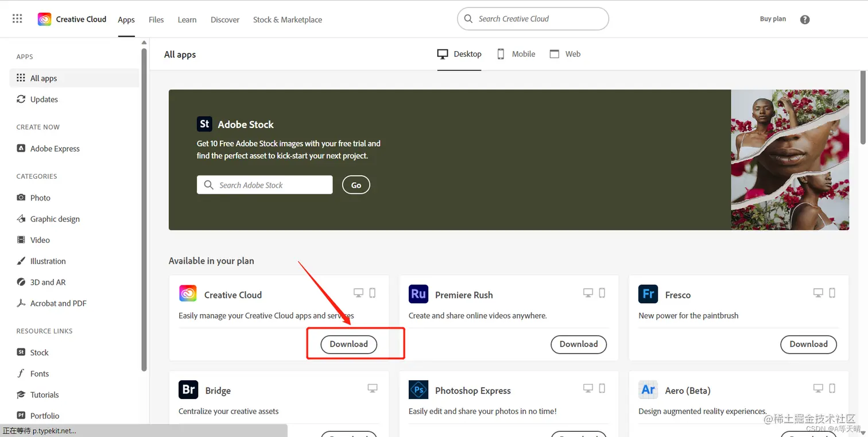Click the Search Creative Cloud field
This screenshot has width=868, height=437.
point(533,19)
